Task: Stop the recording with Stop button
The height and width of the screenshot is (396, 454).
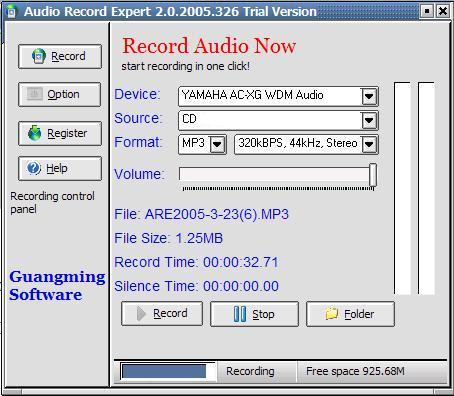Action: [254, 314]
